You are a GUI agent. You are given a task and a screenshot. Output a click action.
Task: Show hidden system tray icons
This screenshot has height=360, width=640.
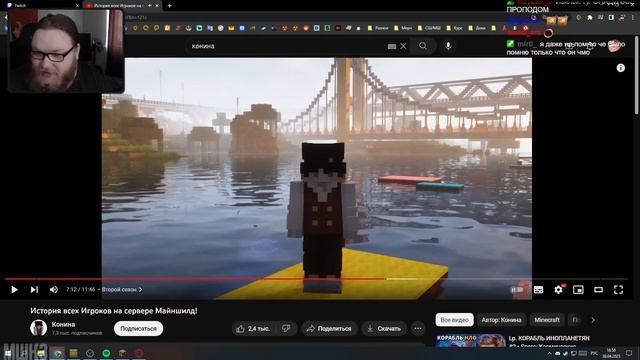click(x=549, y=353)
